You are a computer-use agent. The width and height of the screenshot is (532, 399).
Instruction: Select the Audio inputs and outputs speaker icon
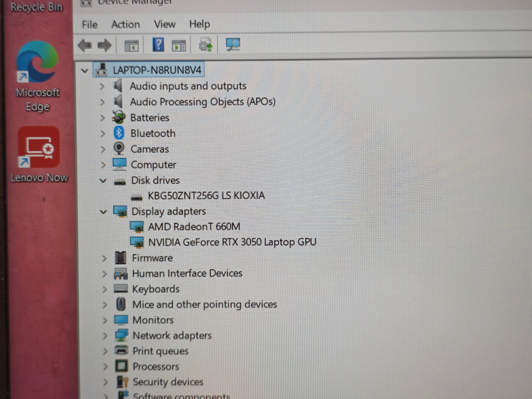point(118,86)
